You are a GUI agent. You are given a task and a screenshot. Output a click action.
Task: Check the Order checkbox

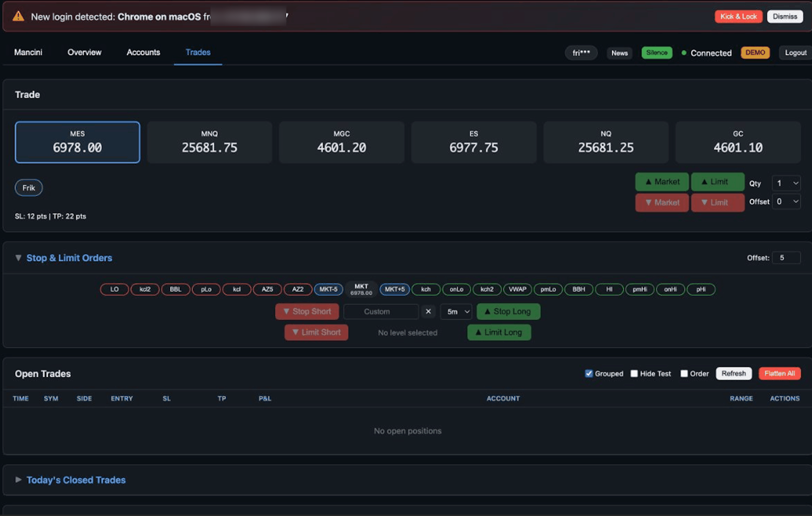tap(684, 373)
